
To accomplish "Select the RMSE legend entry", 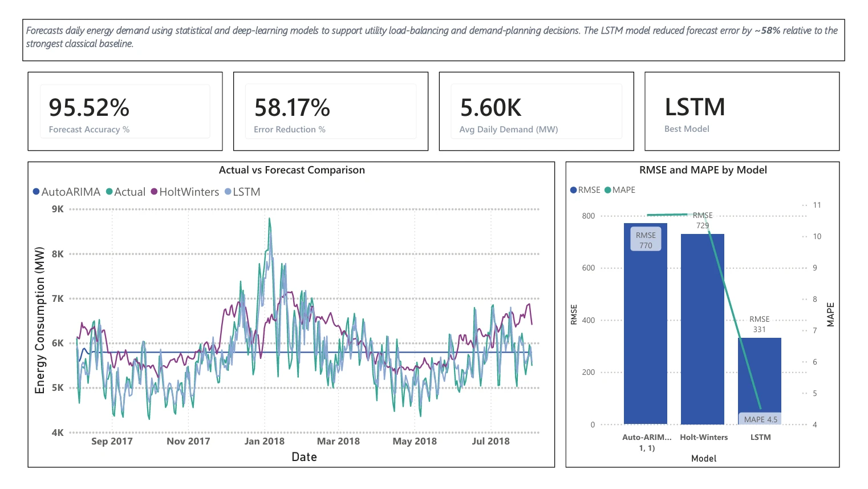I will pos(586,190).
